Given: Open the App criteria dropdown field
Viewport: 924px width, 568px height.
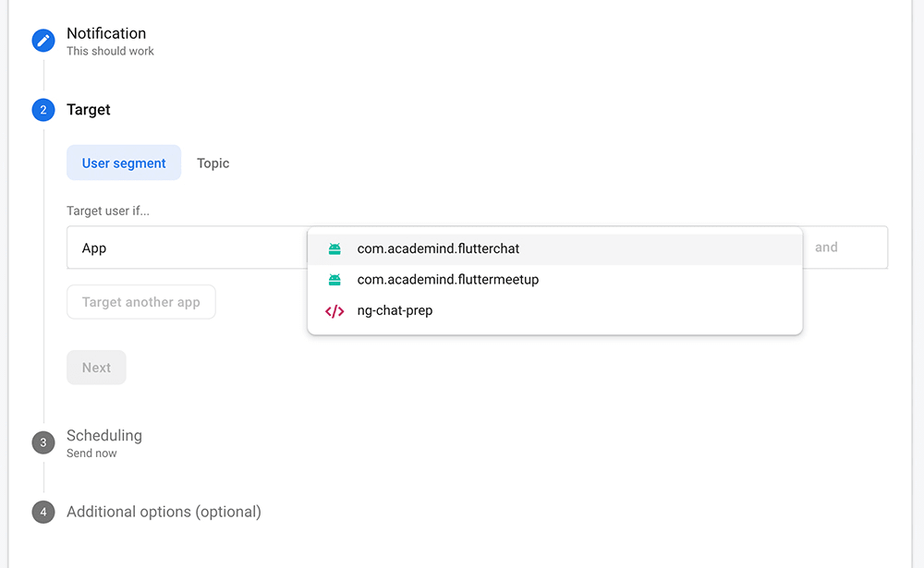Looking at the screenshot, I should tap(185, 248).
